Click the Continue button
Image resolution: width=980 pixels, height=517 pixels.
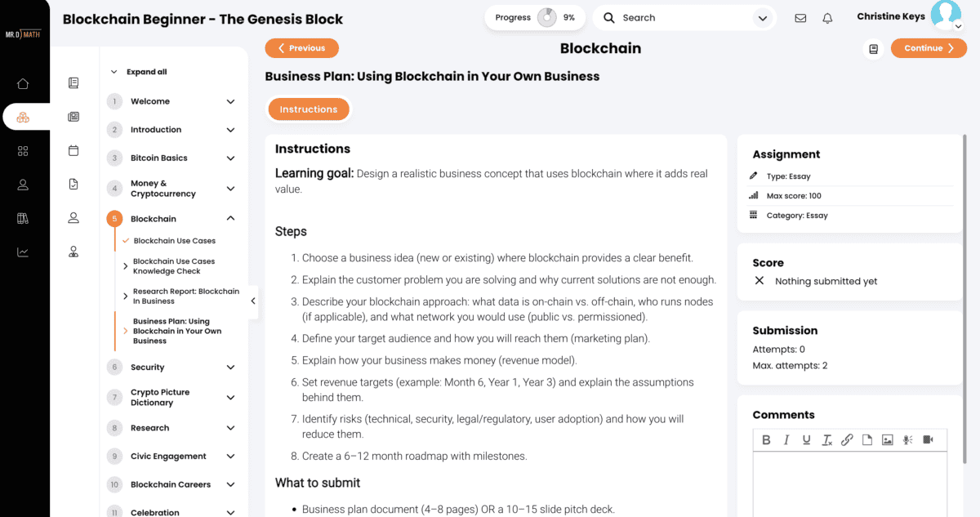(x=929, y=48)
